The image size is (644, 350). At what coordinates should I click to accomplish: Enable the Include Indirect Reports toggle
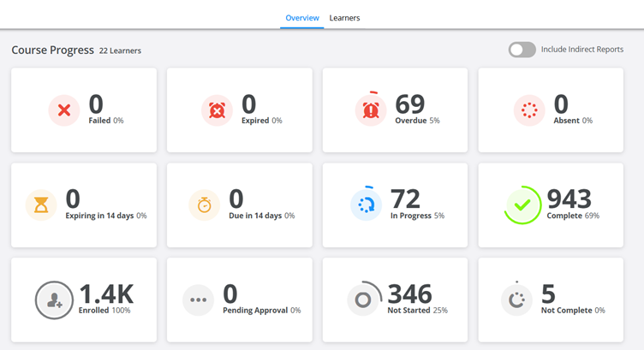(x=522, y=50)
